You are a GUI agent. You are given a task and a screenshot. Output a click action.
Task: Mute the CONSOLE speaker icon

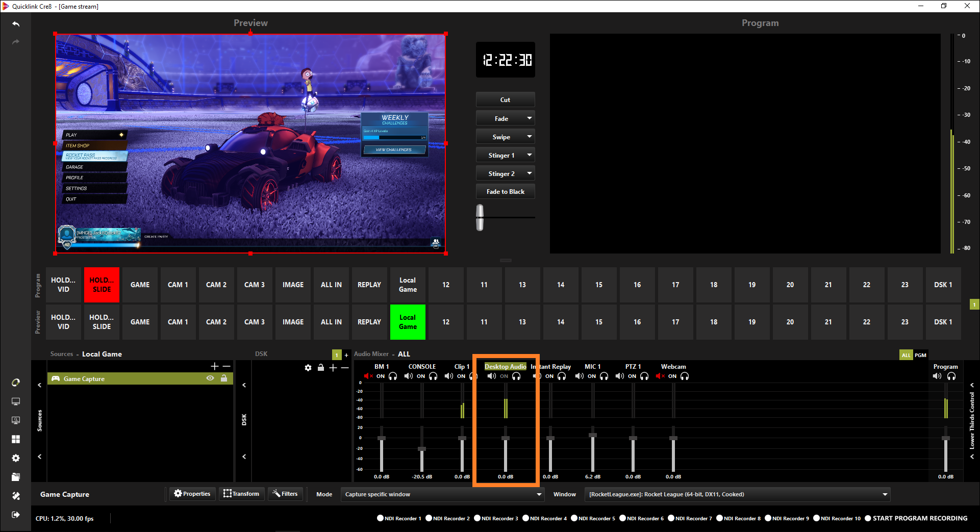pos(408,376)
